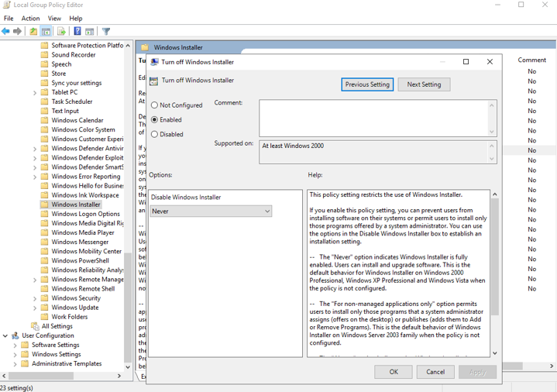Open the File menu
The width and height of the screenshot is (557, 392).
pyautogui.click(x=9, y=19)
